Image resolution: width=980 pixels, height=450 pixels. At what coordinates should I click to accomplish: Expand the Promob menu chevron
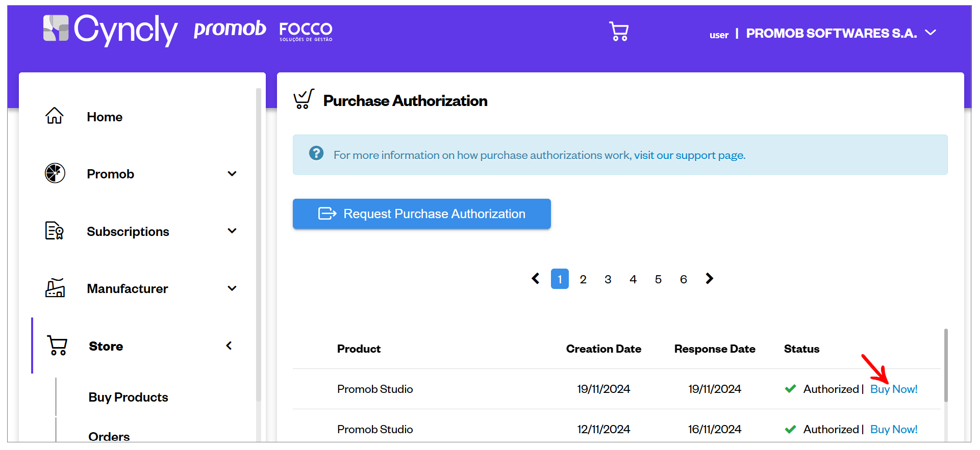(232, 174)
